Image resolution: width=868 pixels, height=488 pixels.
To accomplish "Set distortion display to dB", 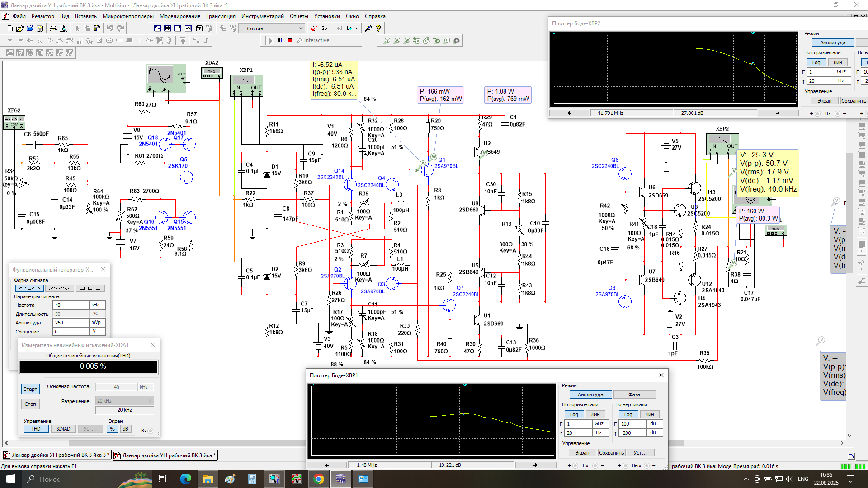I will tap(126, 429).
